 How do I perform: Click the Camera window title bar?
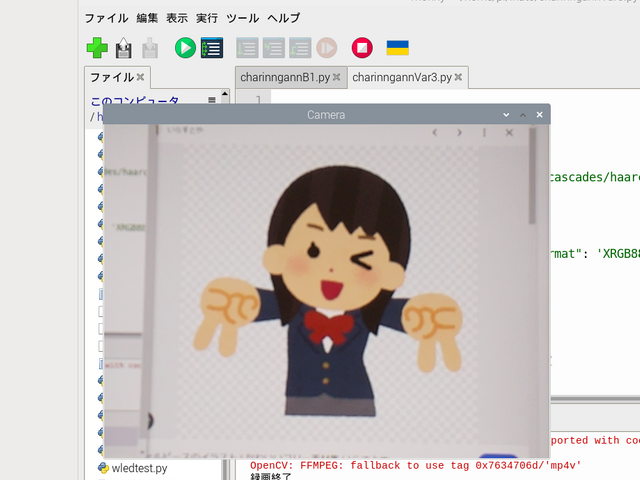coord(326,115)
